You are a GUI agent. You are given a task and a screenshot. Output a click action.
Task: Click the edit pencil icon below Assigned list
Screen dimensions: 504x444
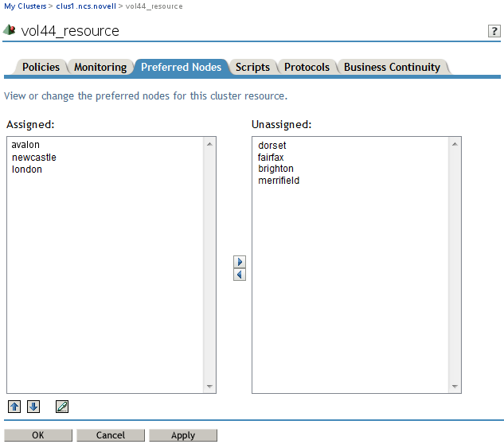coord(62,407)
